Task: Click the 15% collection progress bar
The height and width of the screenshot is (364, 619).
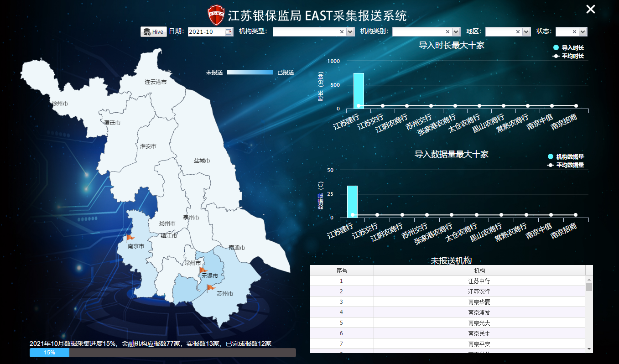Action: tap(162, 353)
